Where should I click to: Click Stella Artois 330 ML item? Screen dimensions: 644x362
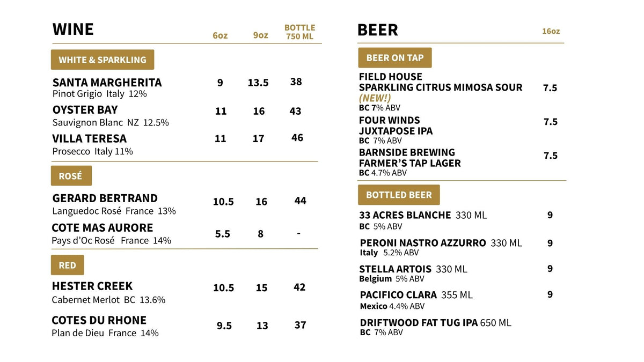pyautogui.click(x=413, y=274)
